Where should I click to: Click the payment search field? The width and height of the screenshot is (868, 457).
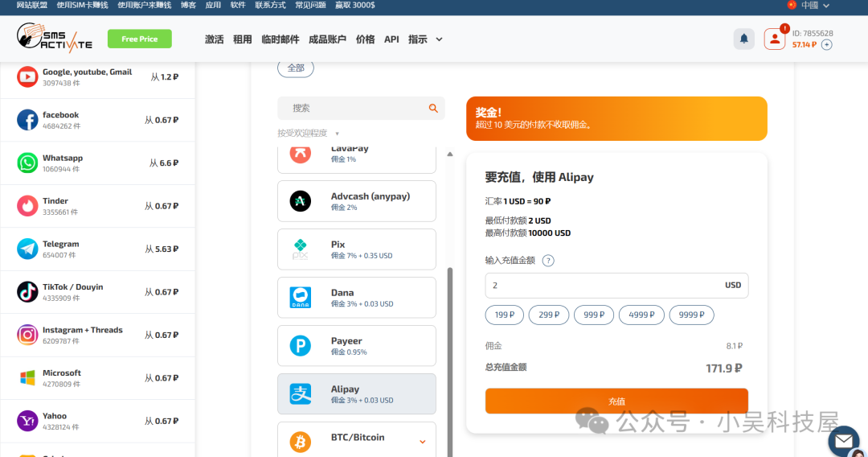[x=361, y=108]
